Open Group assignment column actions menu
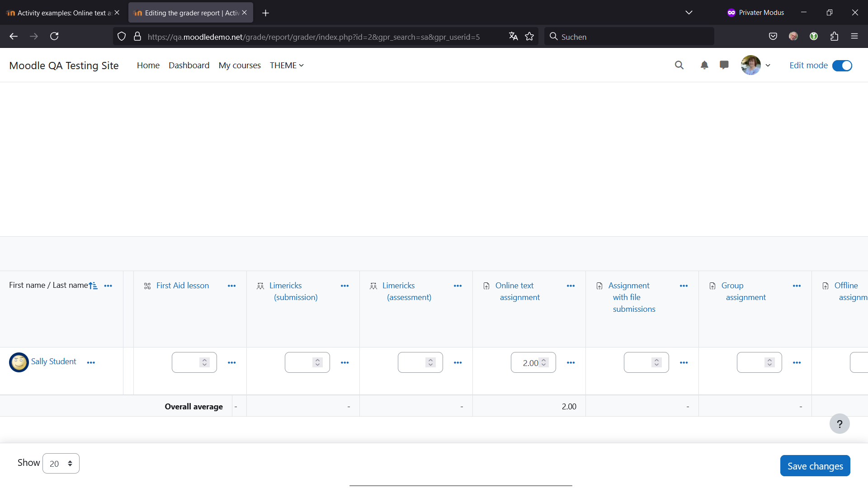The height and width of the screenshot is (488, 868). [x=797, y=286]
